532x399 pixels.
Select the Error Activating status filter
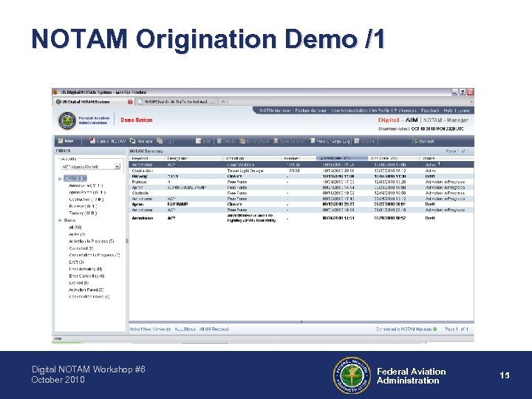tap(86, 269)
